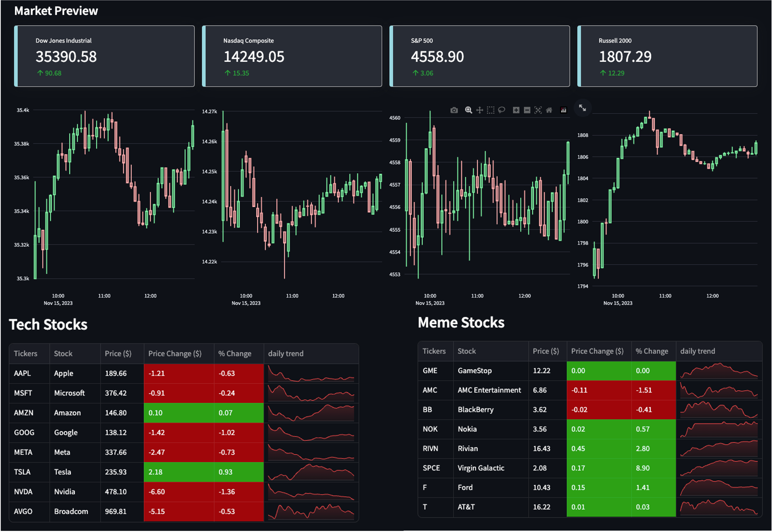Select the Russell 2000 metric card

[667, 56]
